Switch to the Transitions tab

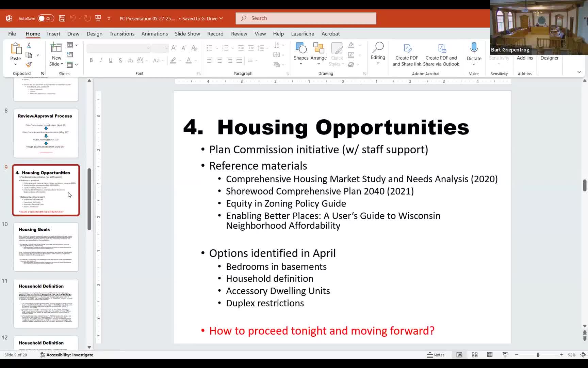coord(122,34)
